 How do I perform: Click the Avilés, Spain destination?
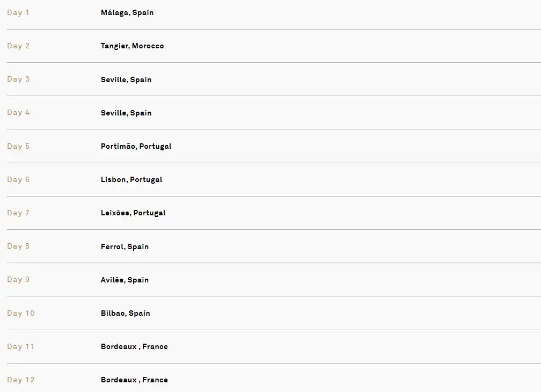(x=125, y=280)
